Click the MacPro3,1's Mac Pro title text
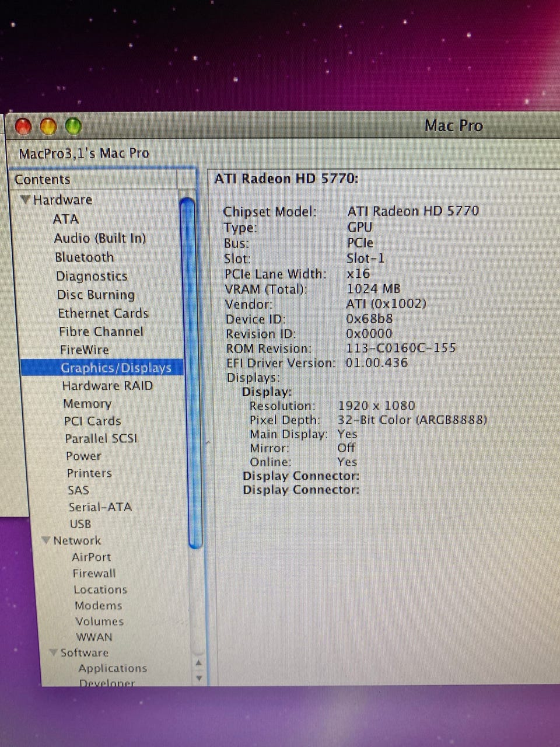This screenshot has height=747, width=560. tap(84, 153)
